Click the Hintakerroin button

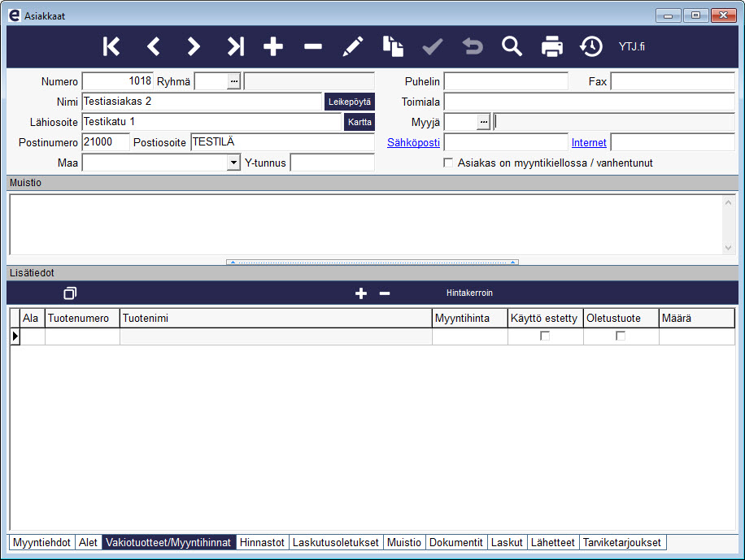click(469, 293)
